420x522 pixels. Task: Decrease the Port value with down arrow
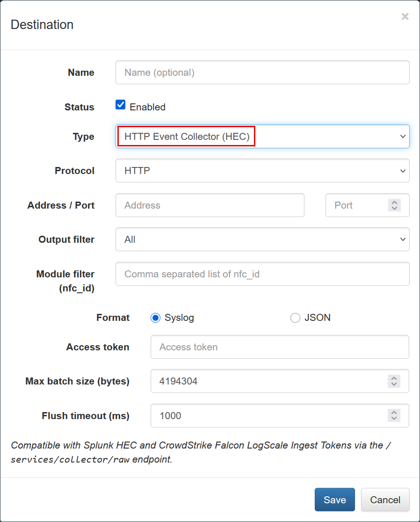tap(394, 209)
